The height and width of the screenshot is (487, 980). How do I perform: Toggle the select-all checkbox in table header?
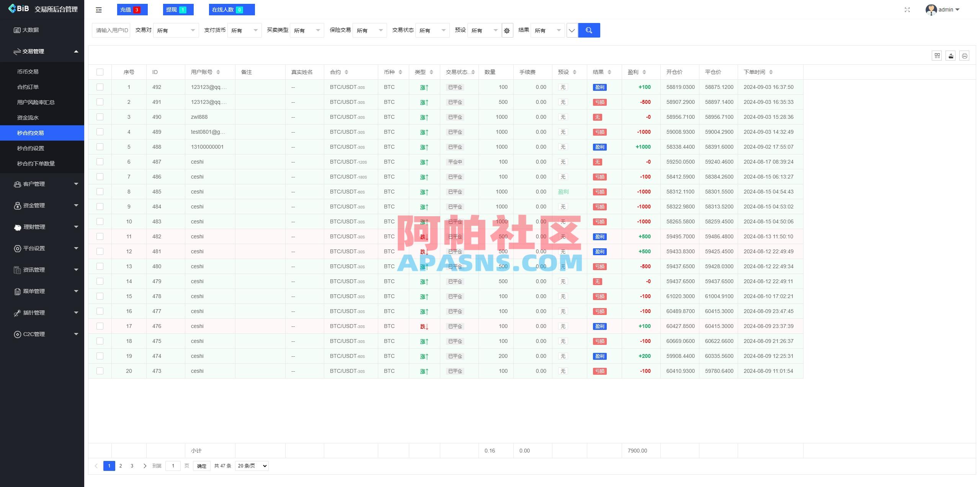pyautogui.click(x=100, y=72)
